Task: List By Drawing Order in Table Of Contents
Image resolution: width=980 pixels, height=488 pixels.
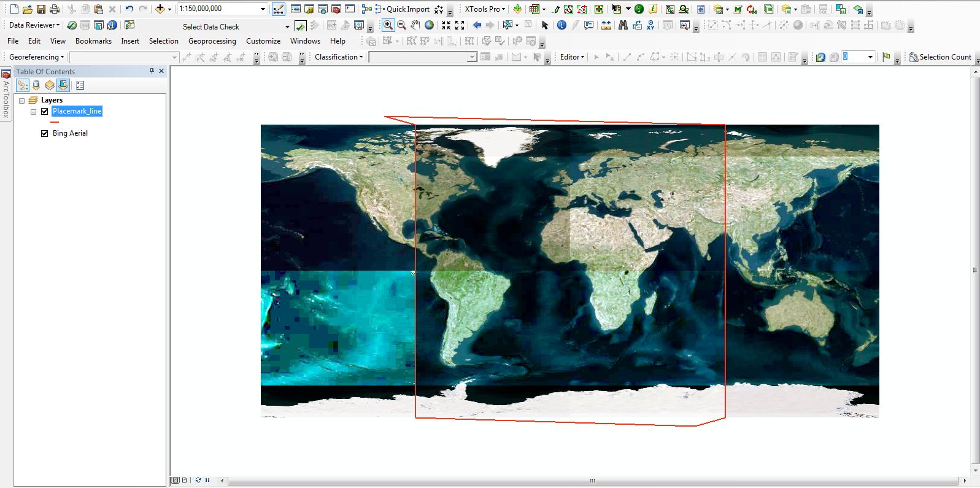Action: pyautogui.click(x=23, y=85)
